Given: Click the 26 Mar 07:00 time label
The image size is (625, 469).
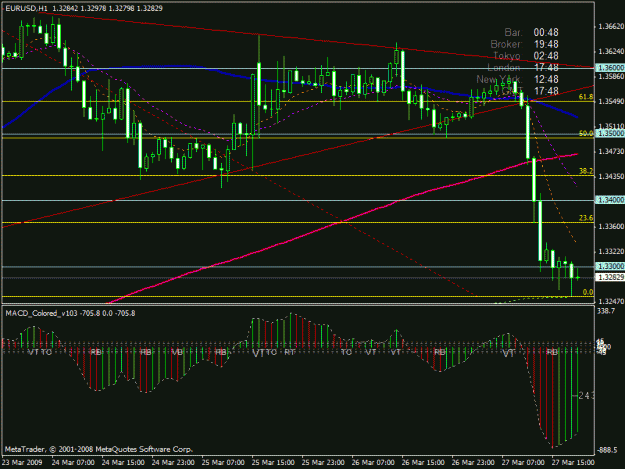Looking at the screenshot, I should coord(373,463).
